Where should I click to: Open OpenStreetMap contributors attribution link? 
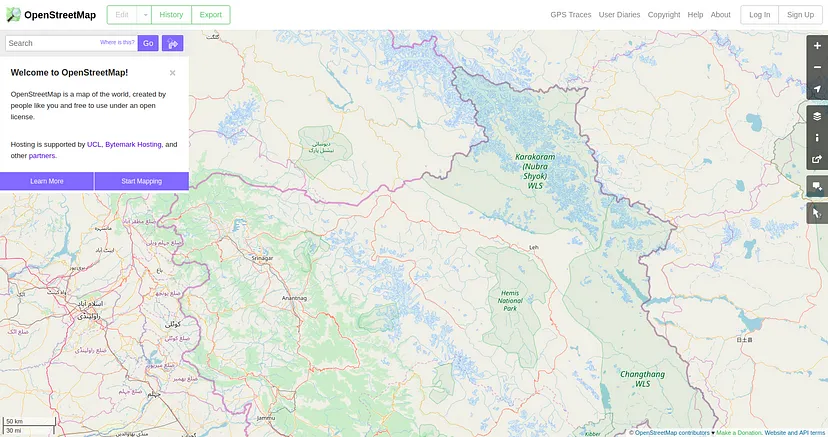(672, 433)
